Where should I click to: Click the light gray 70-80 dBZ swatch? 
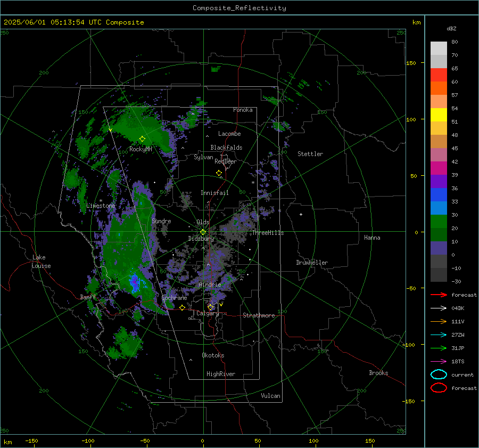tap(439, 48)
